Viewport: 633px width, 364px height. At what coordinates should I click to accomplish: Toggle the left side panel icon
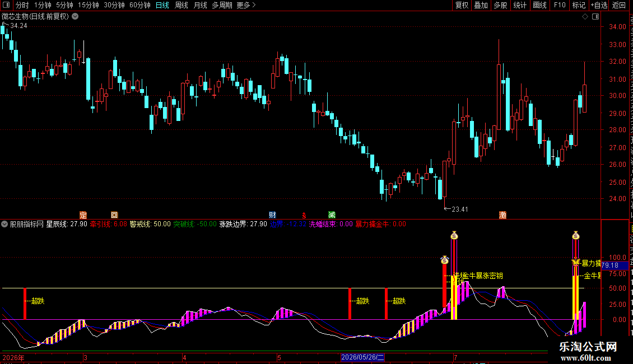click(x=6, y=5)
